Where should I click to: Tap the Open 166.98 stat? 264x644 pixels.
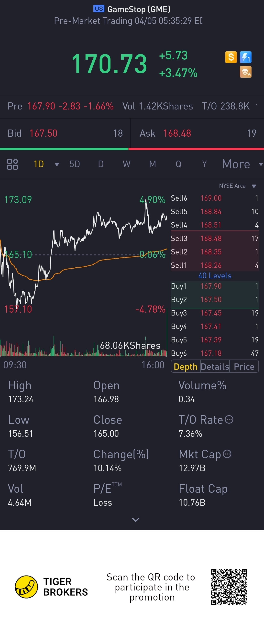click(107, 392)
